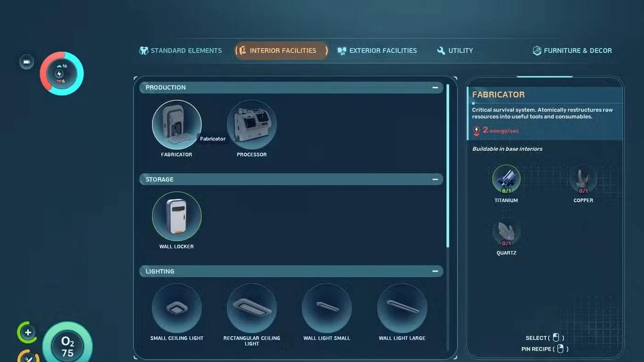Collapse the Production section
The width and height of the screenshot is (644, 362).
tap(435, 87)
